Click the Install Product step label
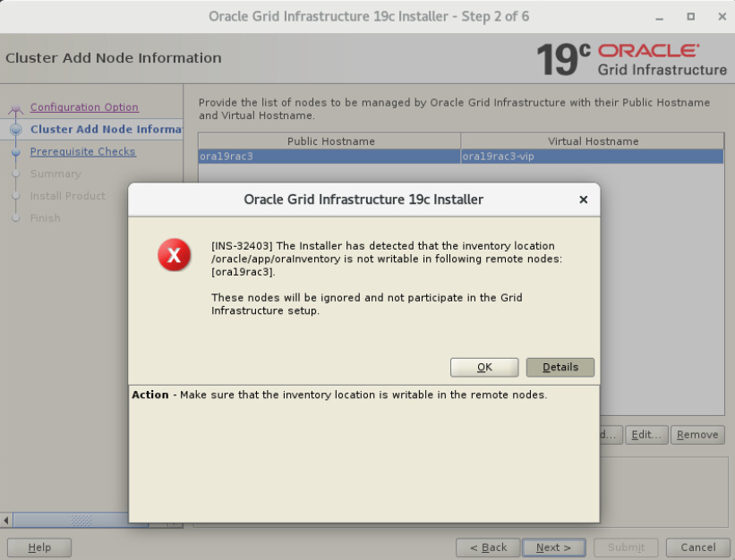The image size is (735, 560). [67, 196]
